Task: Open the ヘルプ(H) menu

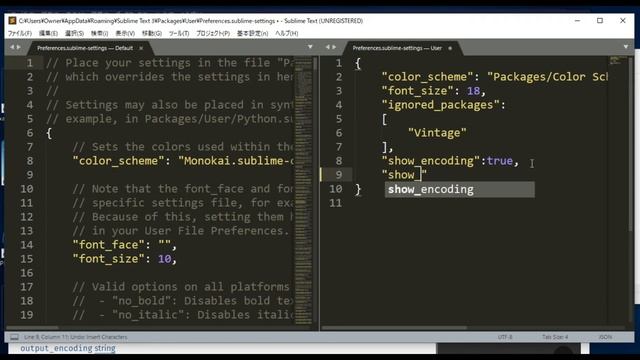Action: click(x=287, y=33)
